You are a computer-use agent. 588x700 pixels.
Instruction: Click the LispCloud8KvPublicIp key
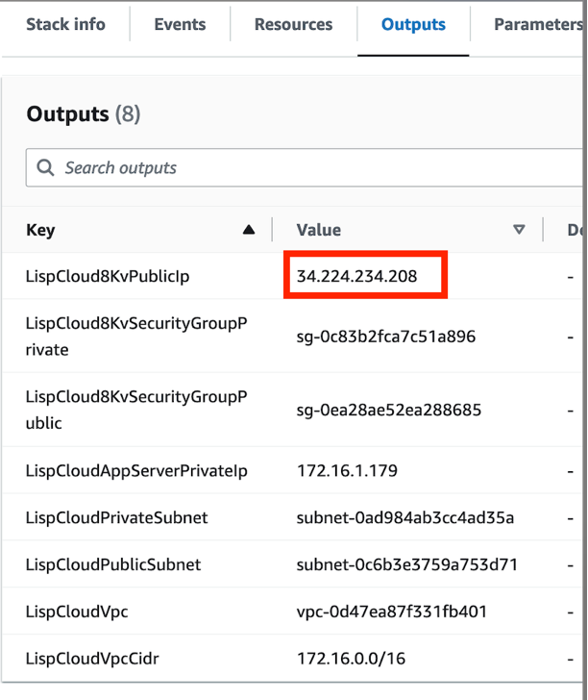tap(108, 277)
